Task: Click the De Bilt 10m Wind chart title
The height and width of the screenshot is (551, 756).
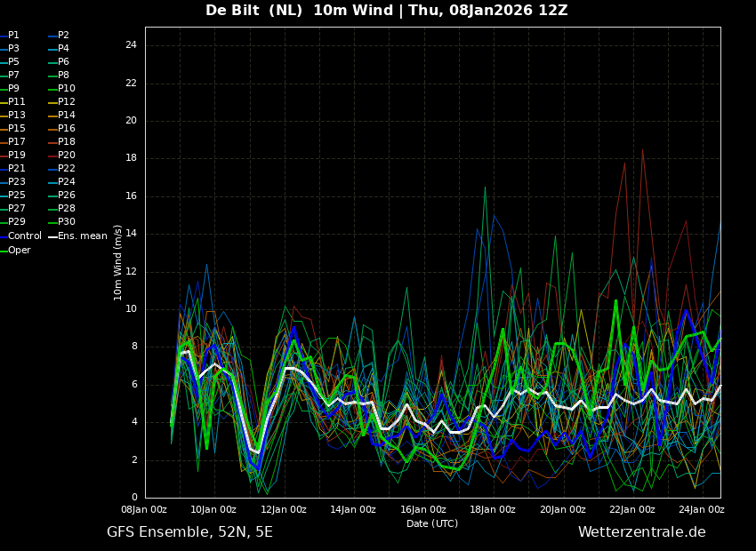Action: tap(386, 11)
